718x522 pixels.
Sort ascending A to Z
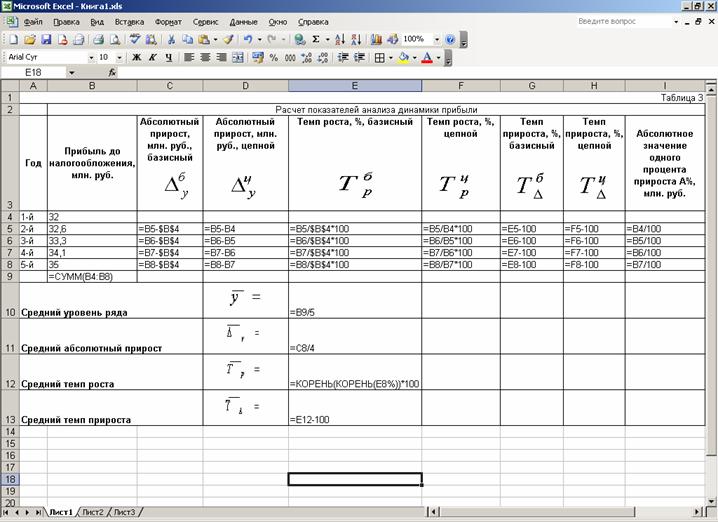click(340, 39)
